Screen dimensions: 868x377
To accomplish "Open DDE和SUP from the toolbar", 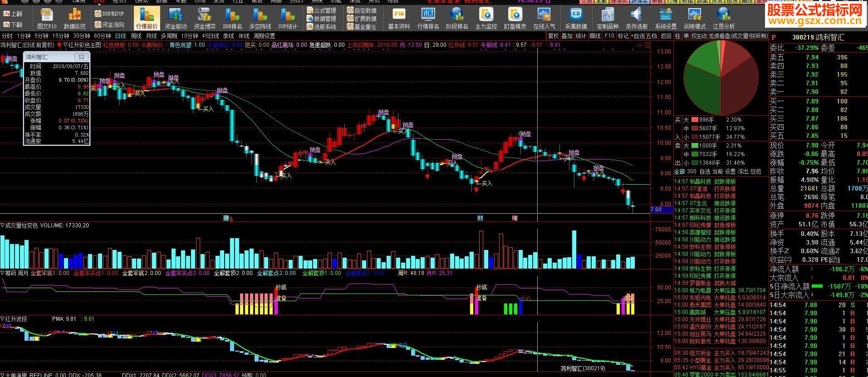I will [x=109, y=14].
